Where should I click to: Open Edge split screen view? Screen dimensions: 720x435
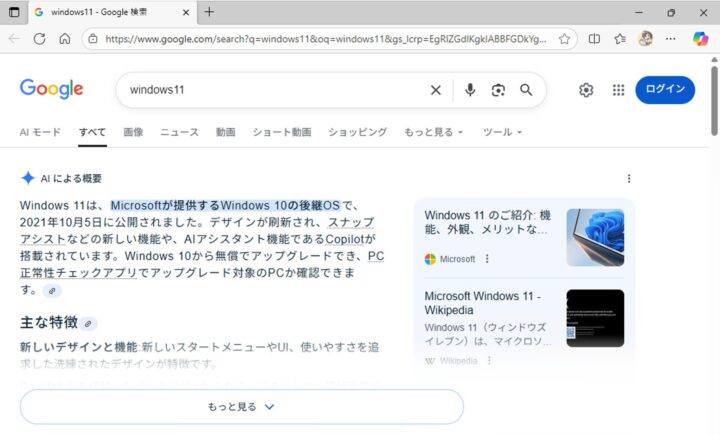[x=594, y=39]
